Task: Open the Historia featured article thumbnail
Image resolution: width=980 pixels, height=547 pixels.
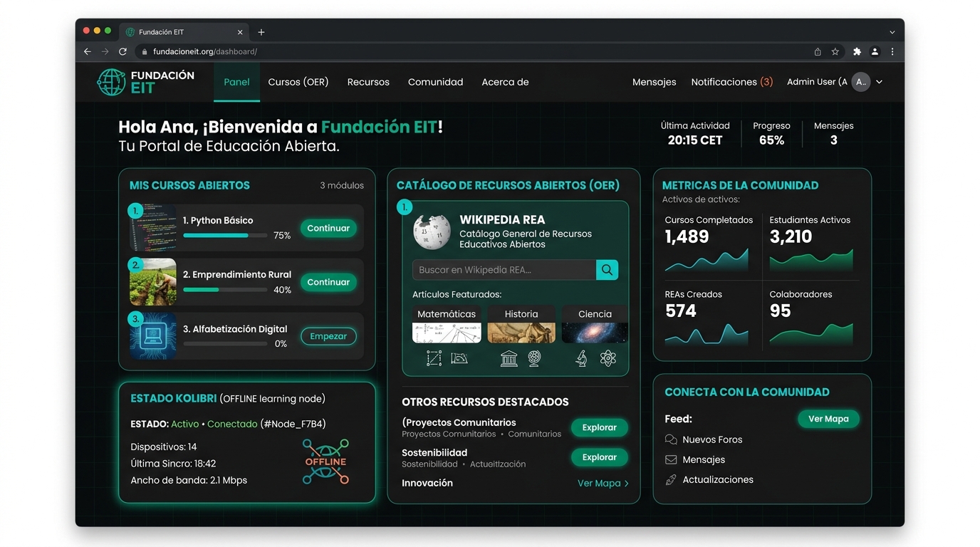Action: pos(521,333)
